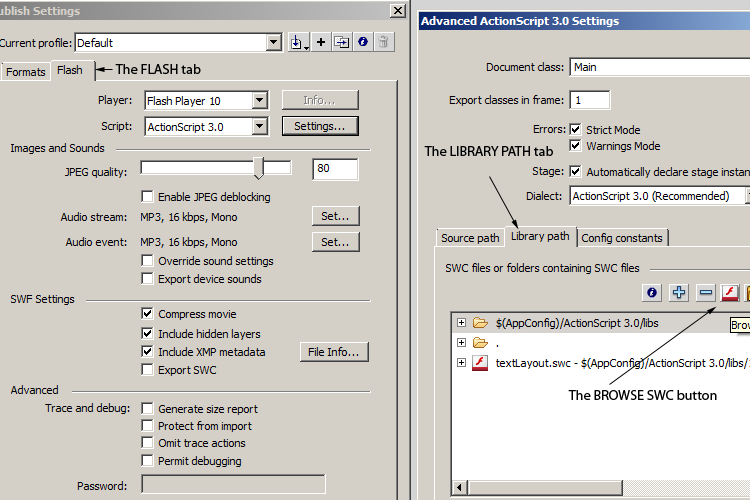Check Protect from import

click(x=147, y=425)
